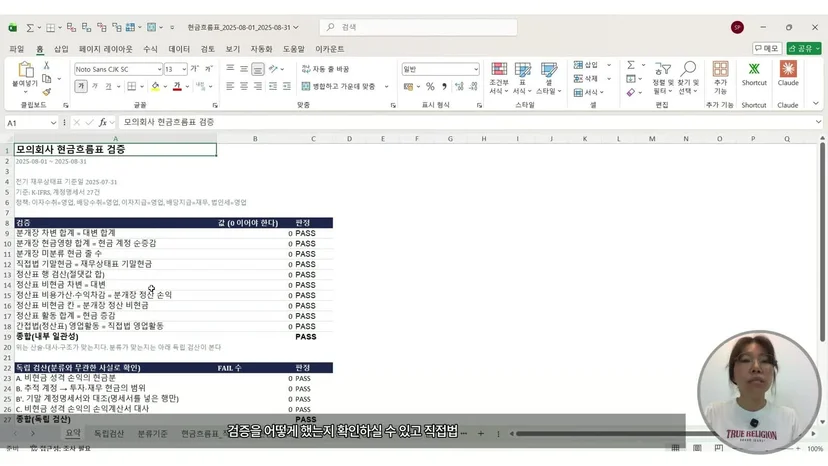Open the Formulas (수식) ribbon tab
This screenshot has width=828, height=466.
(150, 49)
